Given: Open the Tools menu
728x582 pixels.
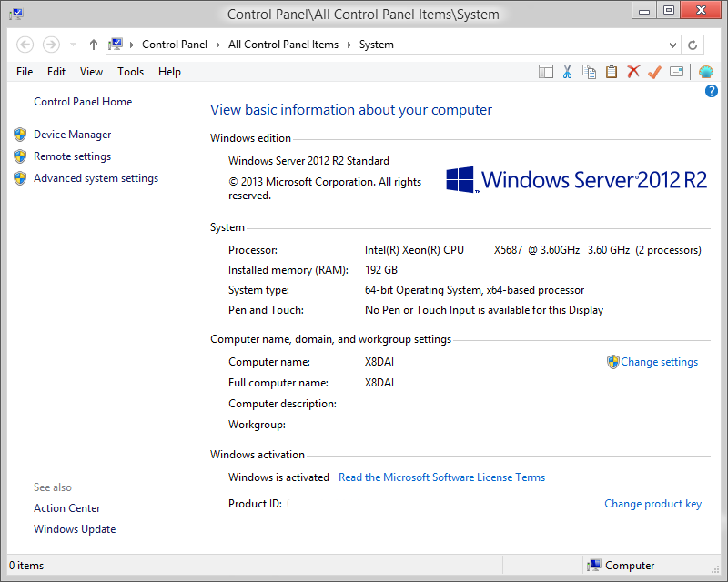Looking at the screenshot, I should pyautogui.click(x=130, y=72).
